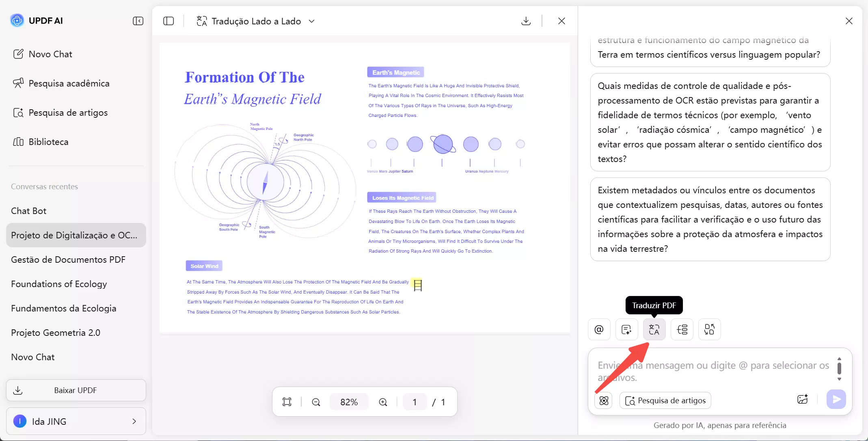The image size is (868, 441).
Task: Click the scan/convert icon in chat toolbar
Action: [x=709, y=329]
